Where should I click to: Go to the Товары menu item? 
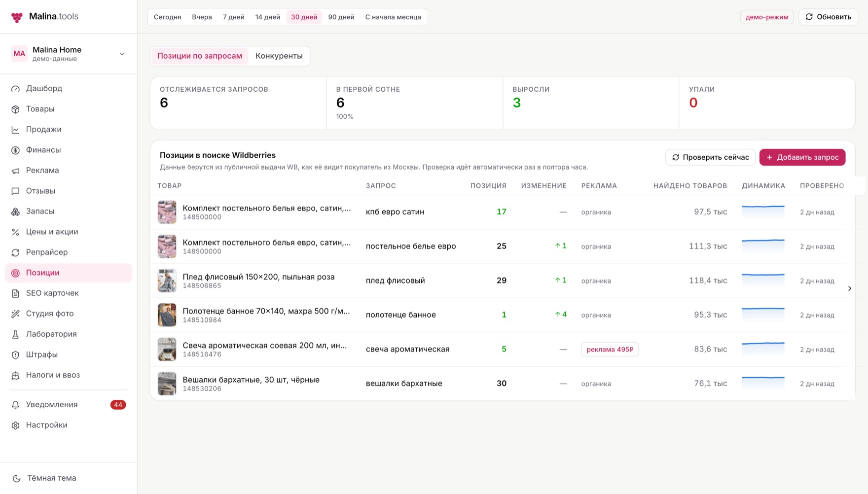click(69, 109)
